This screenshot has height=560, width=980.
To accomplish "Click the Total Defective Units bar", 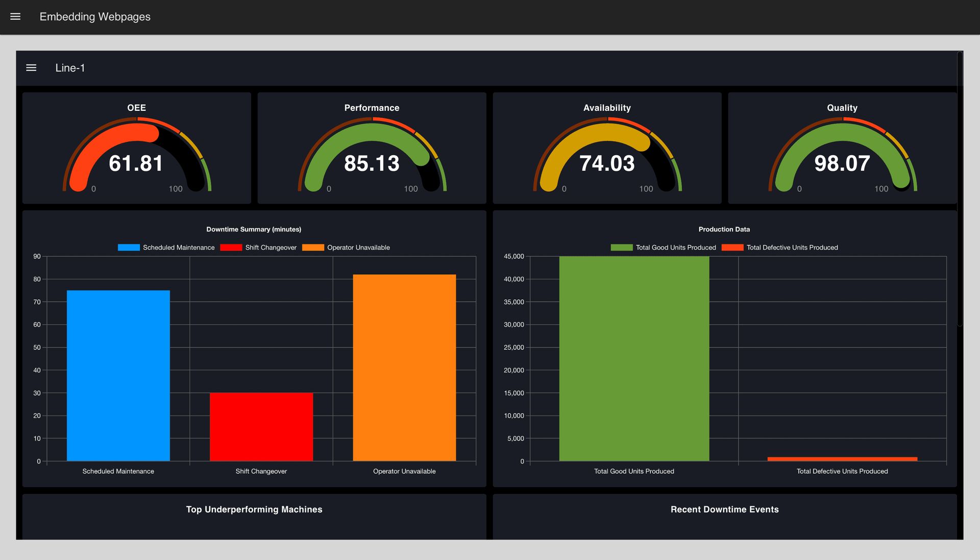I will coord(842,459).
